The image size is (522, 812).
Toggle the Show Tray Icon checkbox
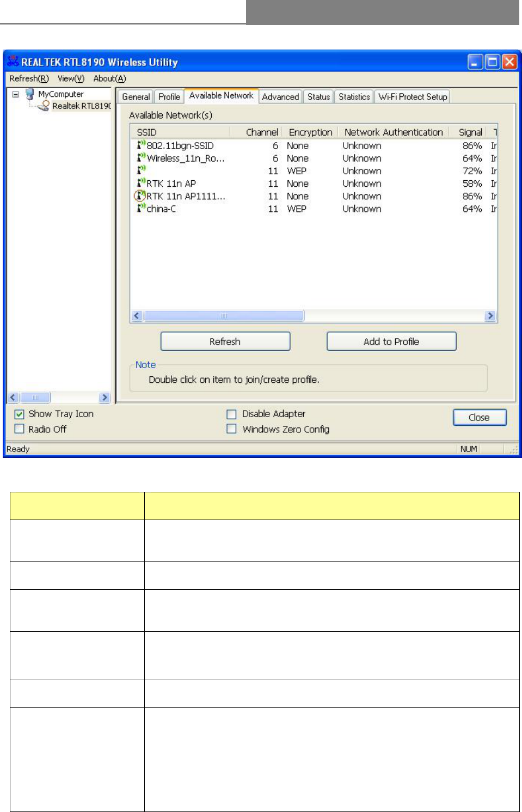(19, 414)
